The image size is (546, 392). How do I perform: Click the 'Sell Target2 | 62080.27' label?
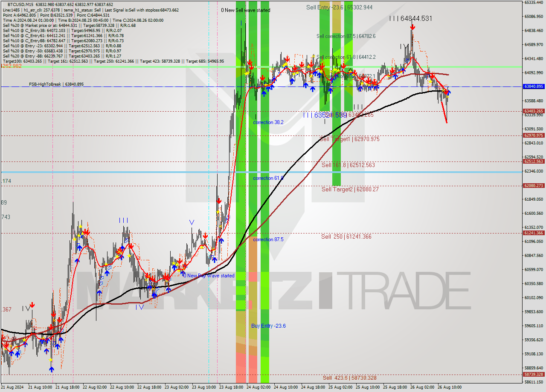pyautogui.click(x=350, y=189)
